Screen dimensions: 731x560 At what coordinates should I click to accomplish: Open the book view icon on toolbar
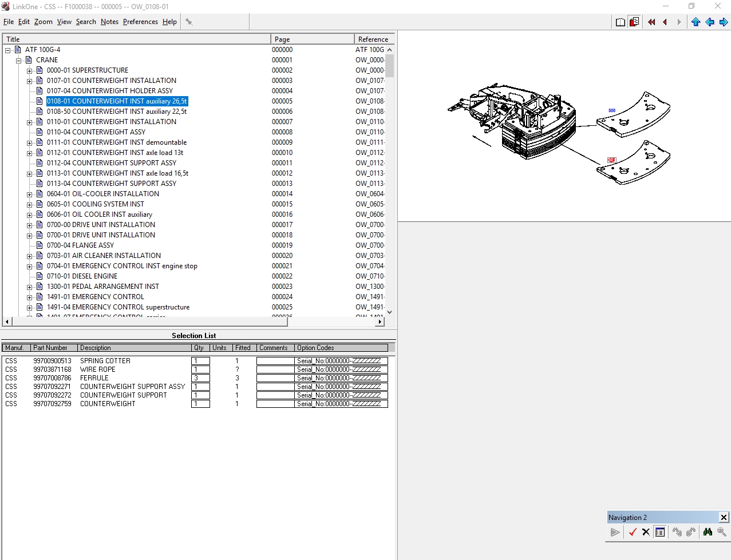(x=620, y=21)
